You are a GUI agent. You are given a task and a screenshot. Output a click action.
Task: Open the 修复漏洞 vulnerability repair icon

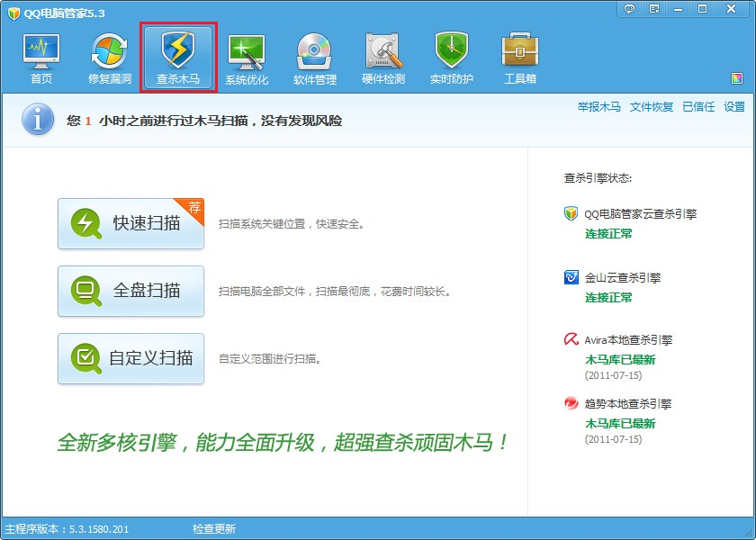pos(110,58)
